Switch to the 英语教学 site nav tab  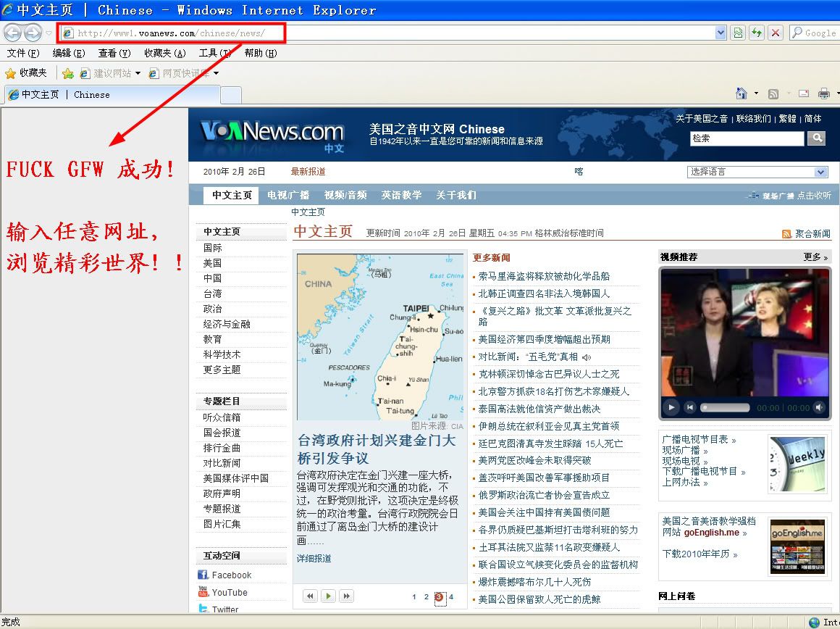tap(401, 195)
